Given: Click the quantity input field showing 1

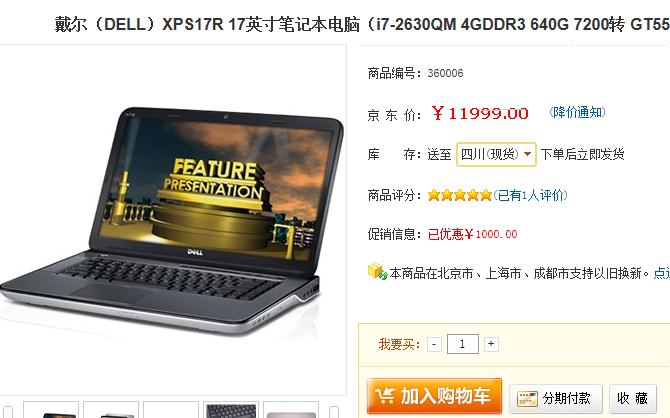Looking at the screenshot, I should [462, 344].
